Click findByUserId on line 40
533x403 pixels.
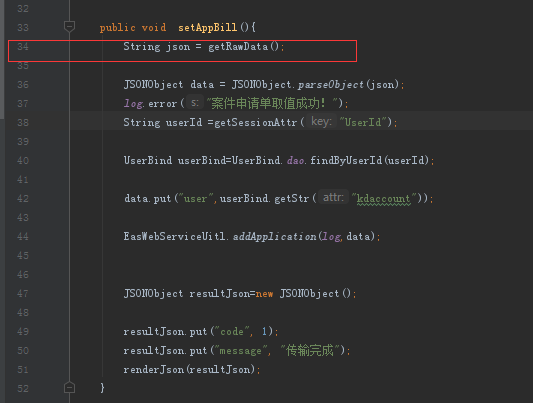coord(346,160)
